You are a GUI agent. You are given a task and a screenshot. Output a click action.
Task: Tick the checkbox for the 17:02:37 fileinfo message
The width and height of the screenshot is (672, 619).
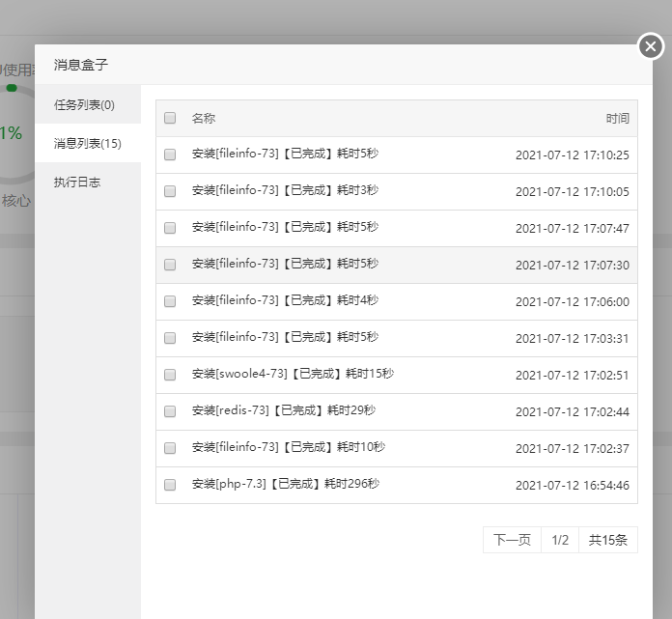[x=170, y=448]
